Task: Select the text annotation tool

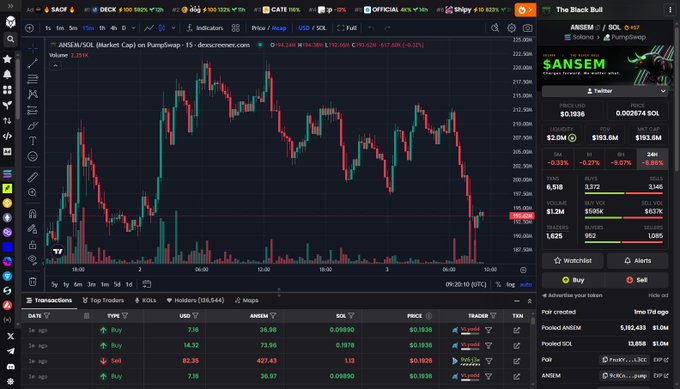Action: point(33,141)
